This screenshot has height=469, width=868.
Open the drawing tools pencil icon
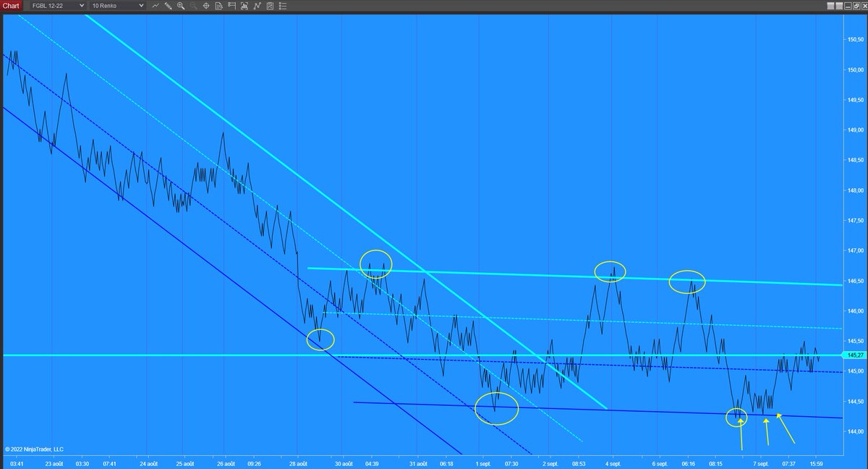click(x=168, y=6)
